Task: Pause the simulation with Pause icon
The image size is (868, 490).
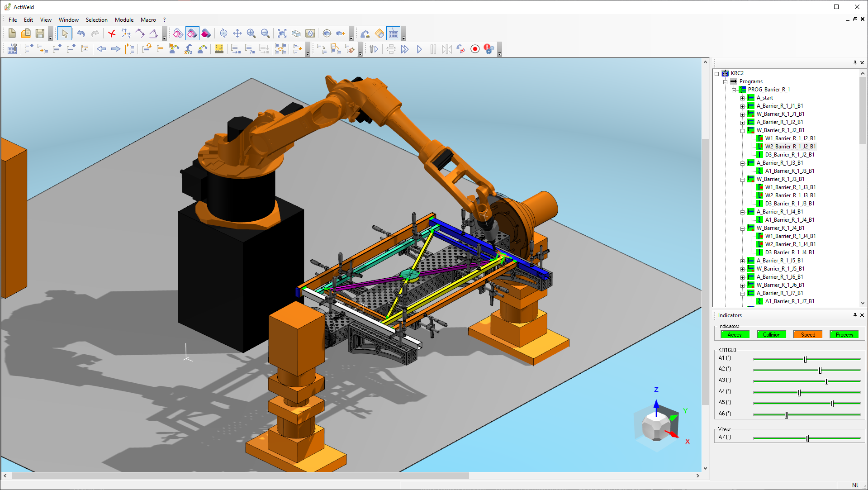Action: [433, 49]
